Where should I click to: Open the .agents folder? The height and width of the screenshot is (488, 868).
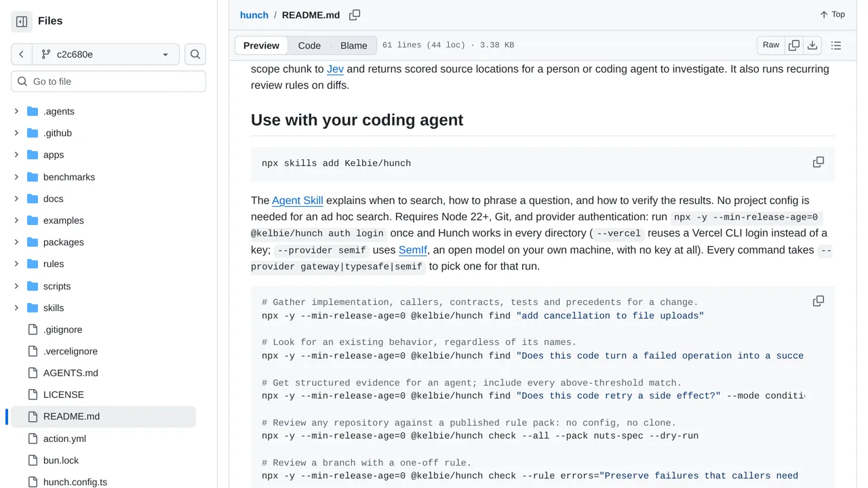pyautogui.click(x=59, y=111)
